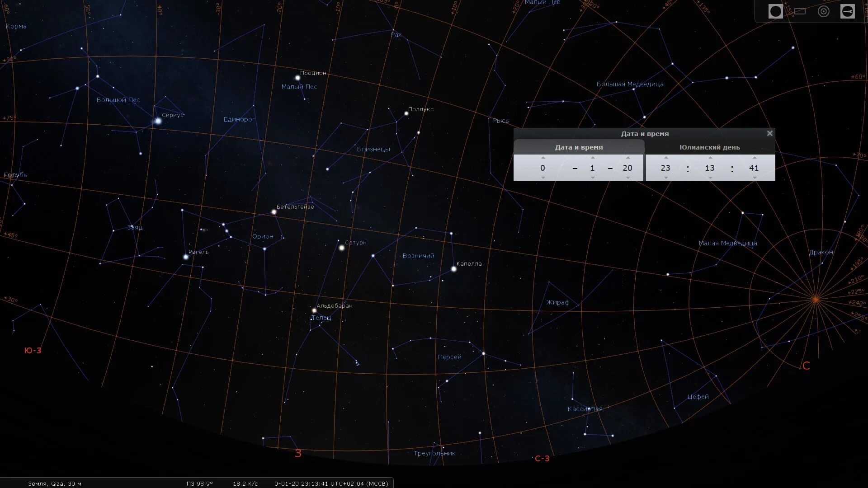Decrease the minutes value down arrow
868x488 pixels.
(710, 178)
